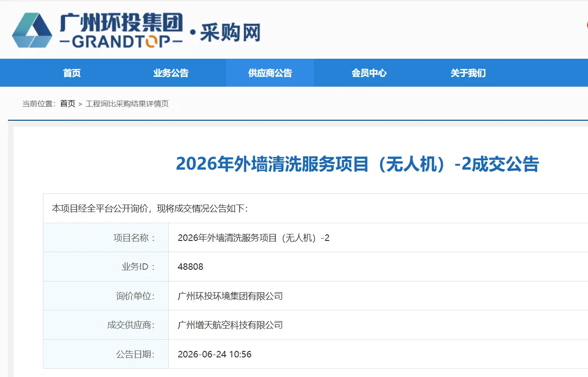The image size is (588, 377).
Task: Click the 工程询比采购结果详情页 breadcrumb text
Action: tap(127, 103)
